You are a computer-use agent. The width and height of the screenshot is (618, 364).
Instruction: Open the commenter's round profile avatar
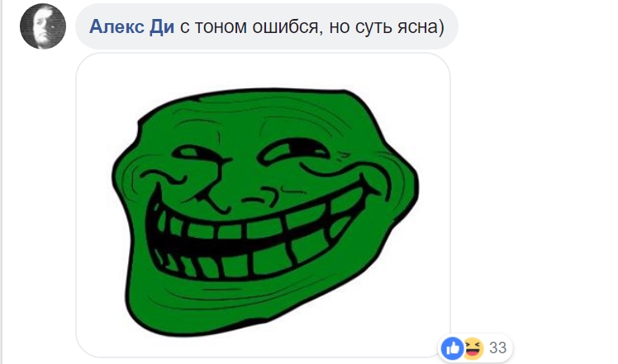43,26
